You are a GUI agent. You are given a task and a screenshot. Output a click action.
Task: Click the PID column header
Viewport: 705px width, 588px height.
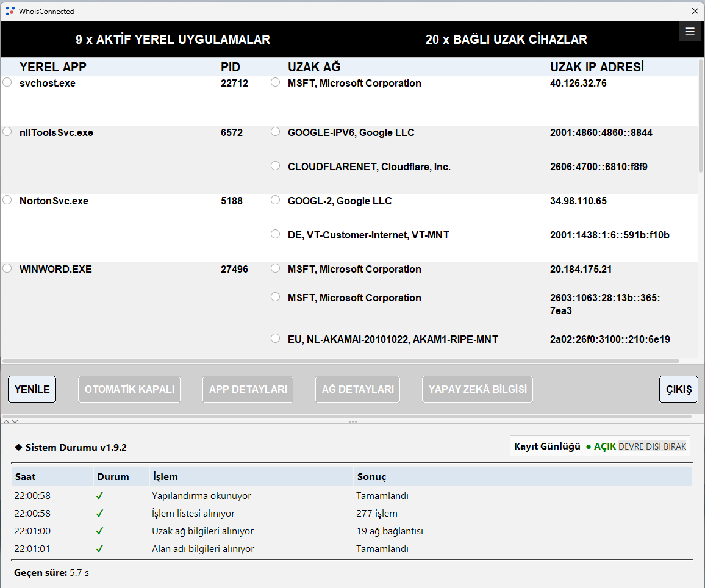(x=230, y=67)
